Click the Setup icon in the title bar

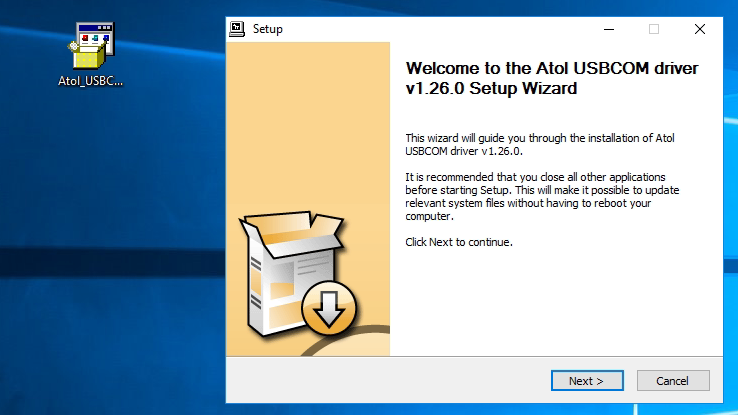pos(238,29)
